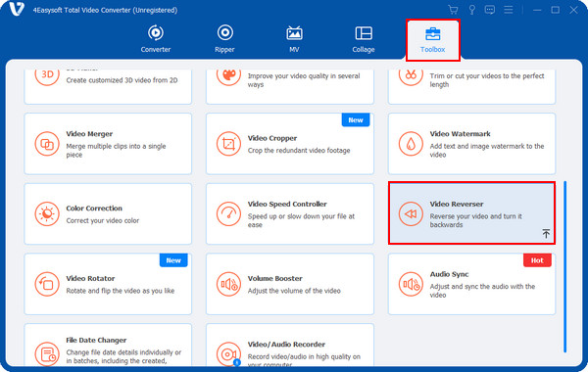Open the Collage tab
Screen dimensions: 588x372
pos(364,39)
